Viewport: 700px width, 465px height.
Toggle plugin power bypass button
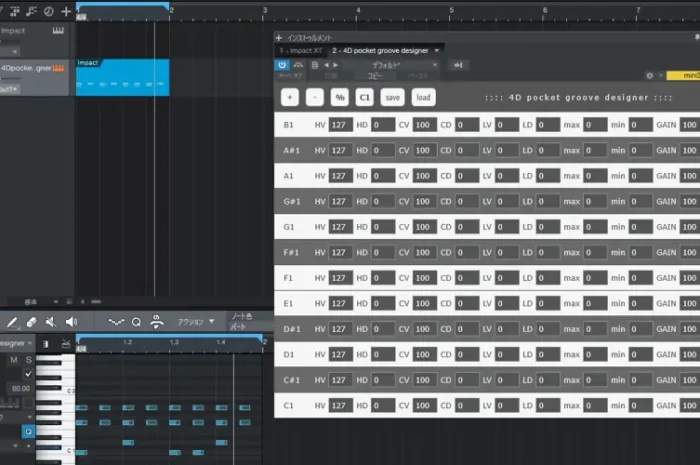point(282,65)
